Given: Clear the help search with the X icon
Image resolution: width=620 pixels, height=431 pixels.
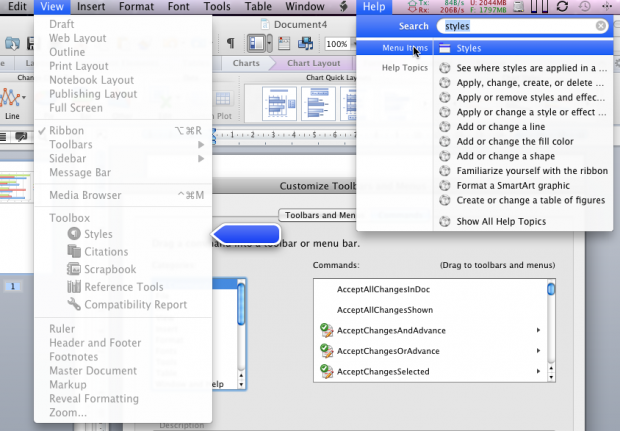Looking at the screenshot, I should [600, 27].
